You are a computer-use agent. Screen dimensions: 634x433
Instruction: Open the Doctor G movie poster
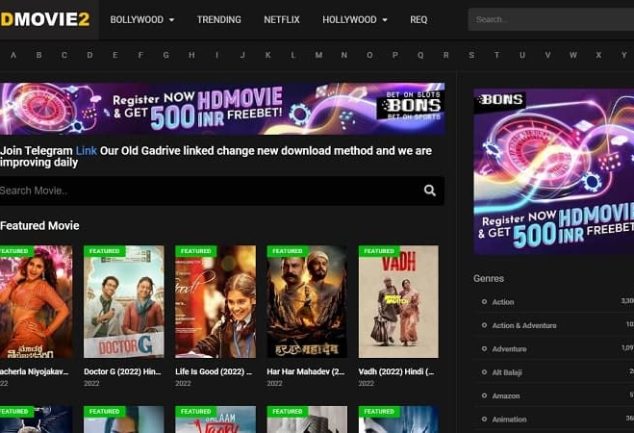(x=124, y=302)
